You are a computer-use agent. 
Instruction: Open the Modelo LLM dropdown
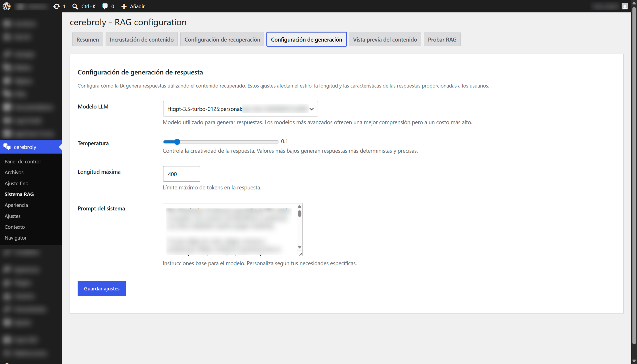[240, 109]
